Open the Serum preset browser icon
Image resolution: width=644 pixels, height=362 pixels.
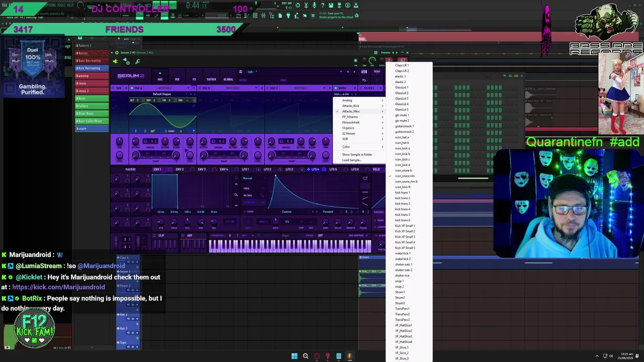click(x=364, y=71)
